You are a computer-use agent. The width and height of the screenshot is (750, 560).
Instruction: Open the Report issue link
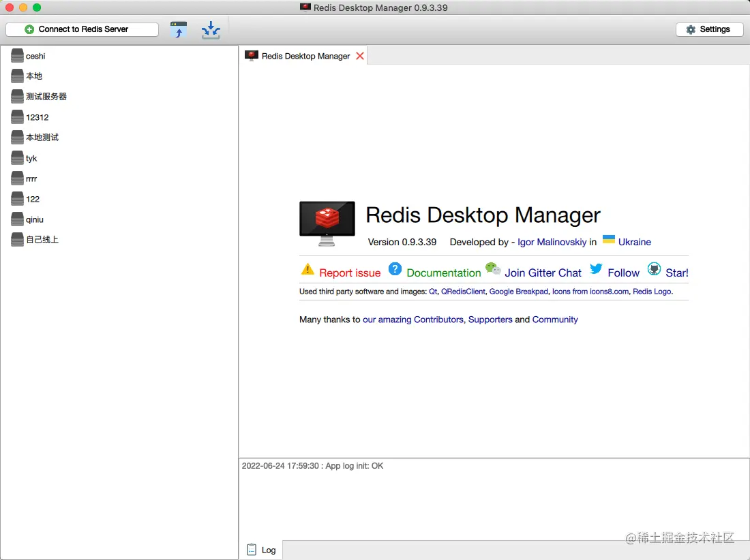[x=350, y=273]
